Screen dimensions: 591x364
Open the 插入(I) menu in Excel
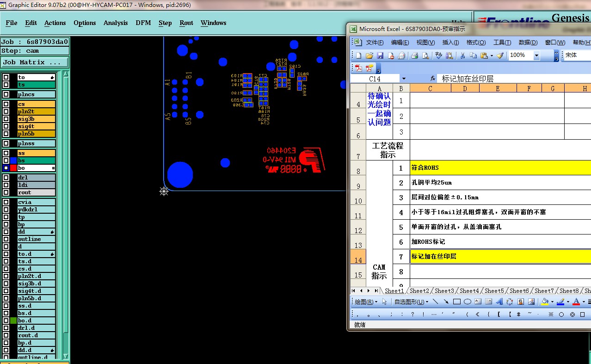(x=451, y=43)
